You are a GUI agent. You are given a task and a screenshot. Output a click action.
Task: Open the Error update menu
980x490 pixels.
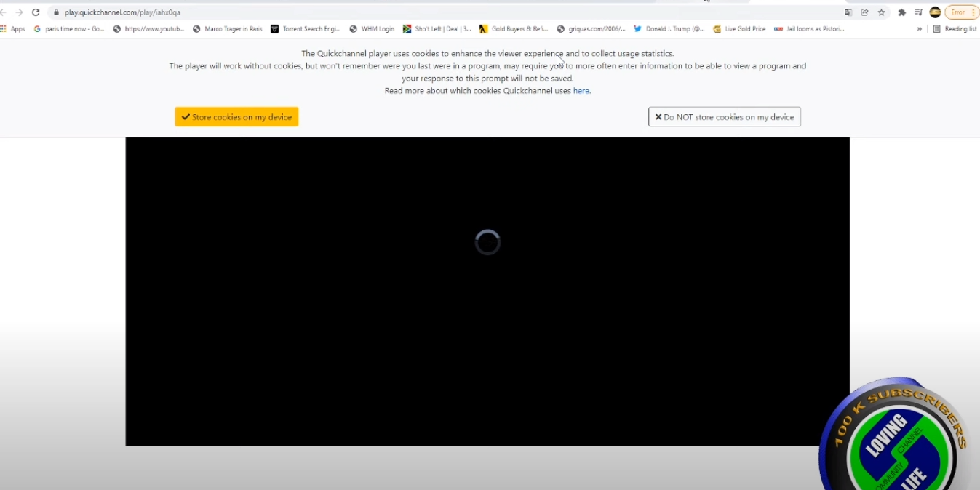click(961, 12)
